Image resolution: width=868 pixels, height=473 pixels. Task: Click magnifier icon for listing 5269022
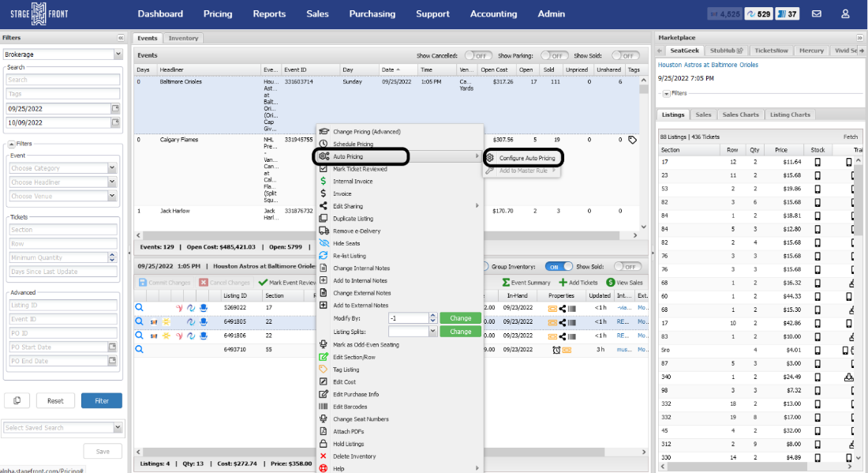pyautogui.click(x=140, y=307)
